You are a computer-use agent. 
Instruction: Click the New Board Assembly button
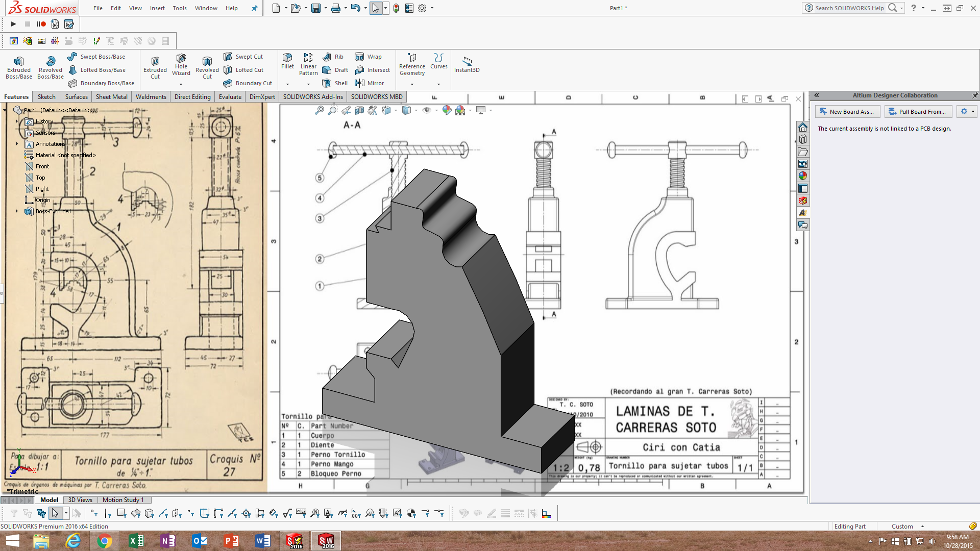[847, 111]
